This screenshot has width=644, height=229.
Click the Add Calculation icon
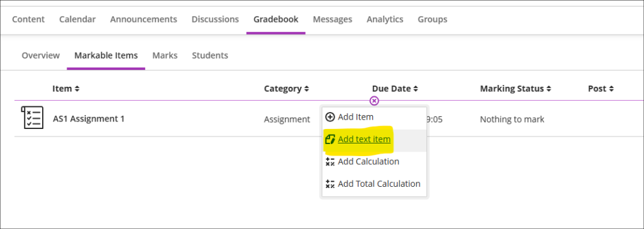(x=330, y=162)
